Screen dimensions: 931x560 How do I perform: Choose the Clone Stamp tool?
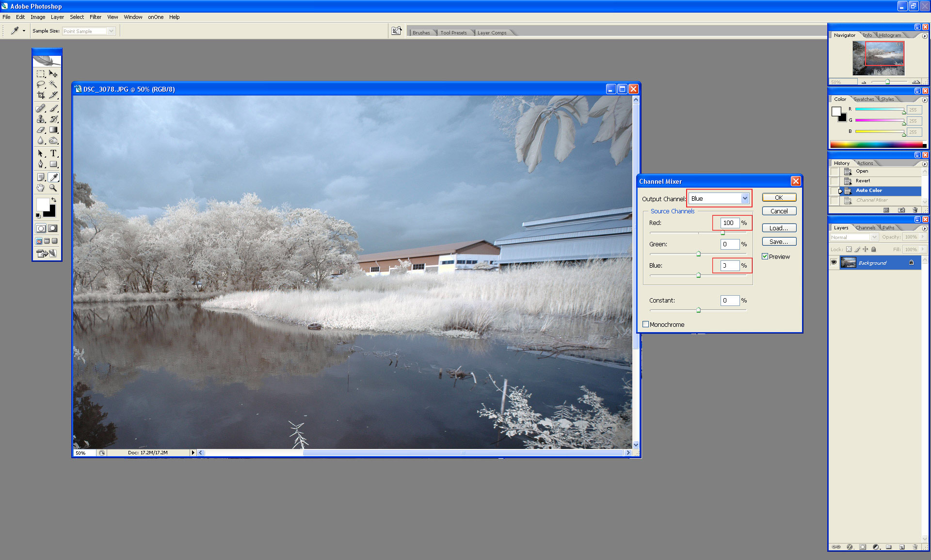coord(41,119)
